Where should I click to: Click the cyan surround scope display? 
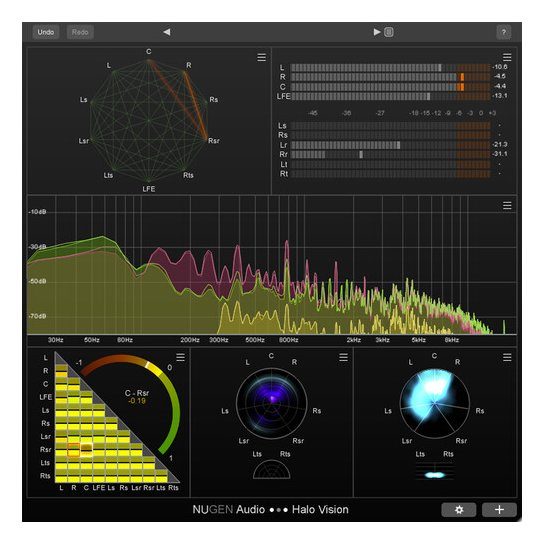point(435,403)
